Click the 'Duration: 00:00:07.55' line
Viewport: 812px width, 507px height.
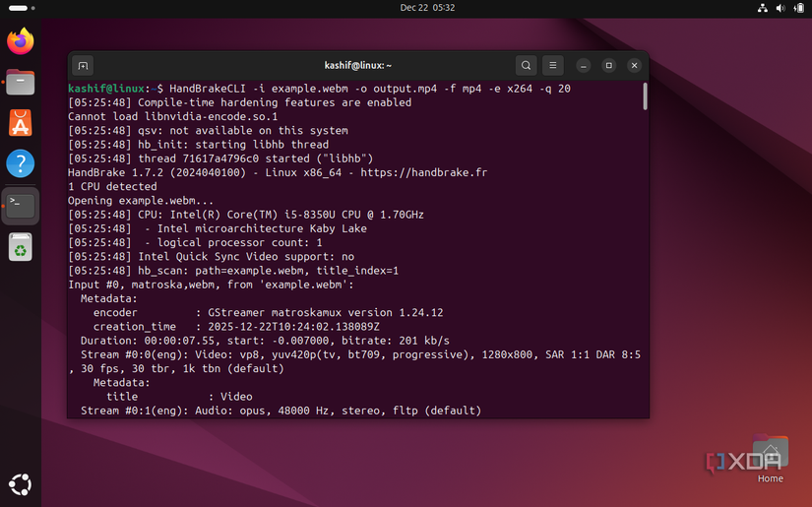click(265, 341)
